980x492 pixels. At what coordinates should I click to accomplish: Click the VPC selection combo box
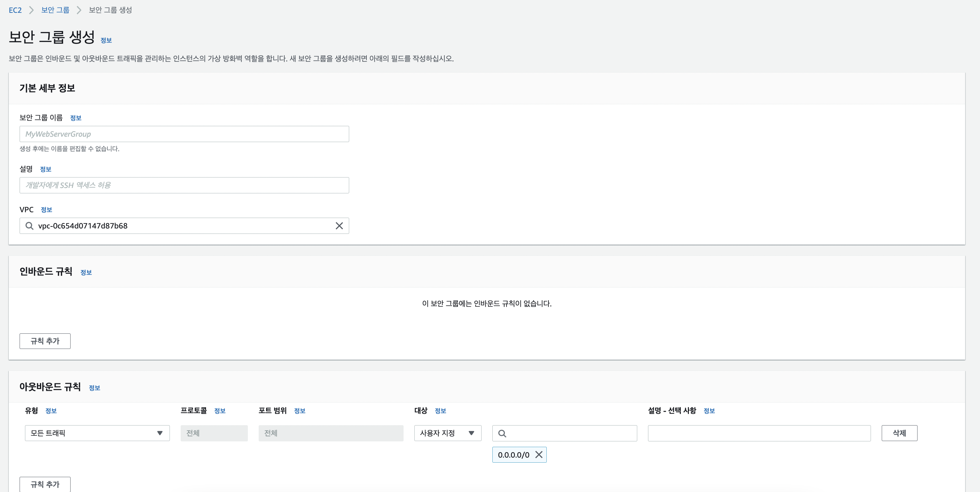(183, 226)
